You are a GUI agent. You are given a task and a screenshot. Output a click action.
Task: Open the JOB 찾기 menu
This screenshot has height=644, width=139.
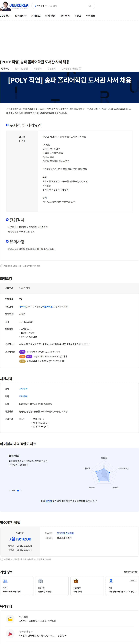pos(5,16)
